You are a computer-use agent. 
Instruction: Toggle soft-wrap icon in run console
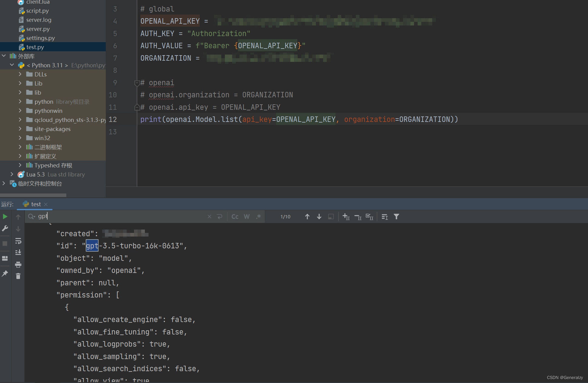coord(18,241)
